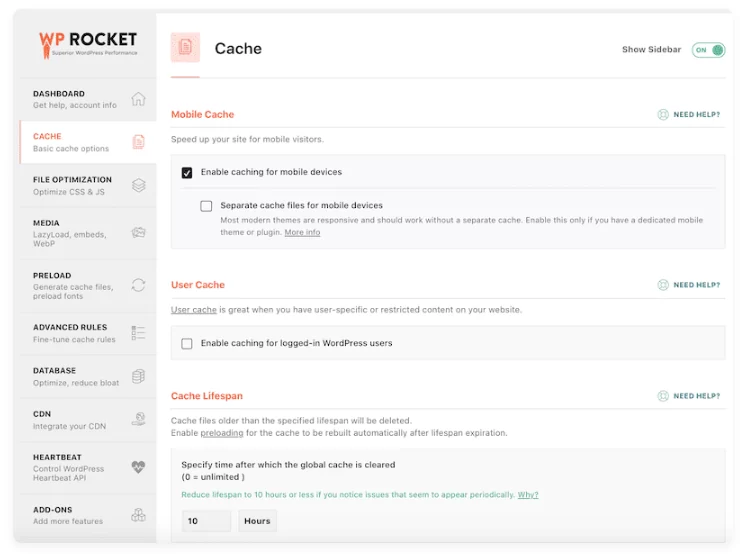Click the Cache Lifespan section heading
Viewport: 747px width, 554px height.
point(207,396)
